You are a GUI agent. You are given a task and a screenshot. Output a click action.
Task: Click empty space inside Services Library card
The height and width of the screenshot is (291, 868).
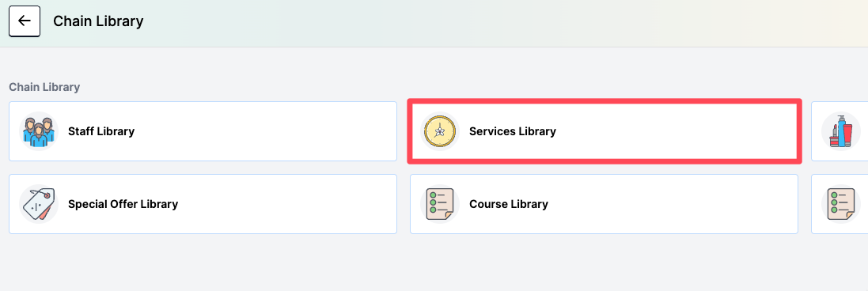(x=676, y=132)
